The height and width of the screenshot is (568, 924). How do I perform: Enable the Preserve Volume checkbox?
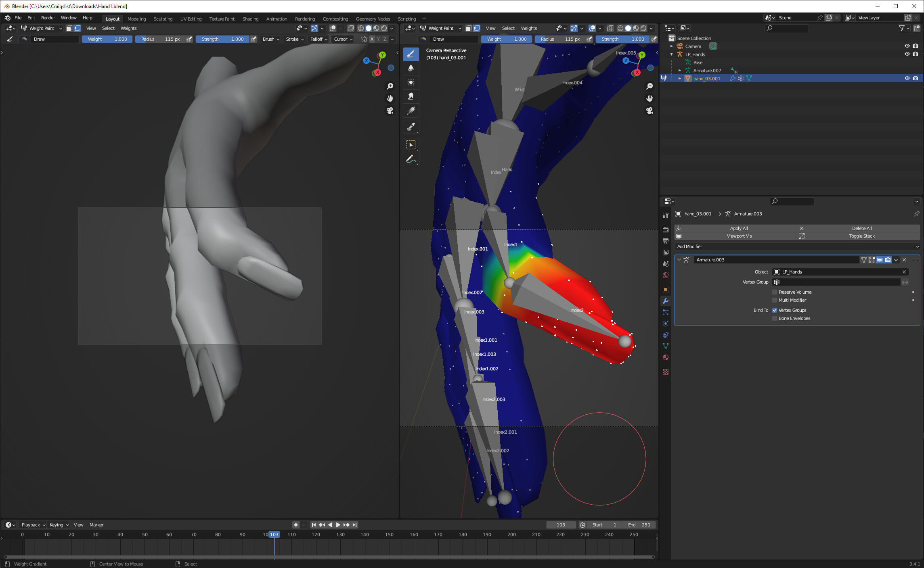click(x=775, y=292)
